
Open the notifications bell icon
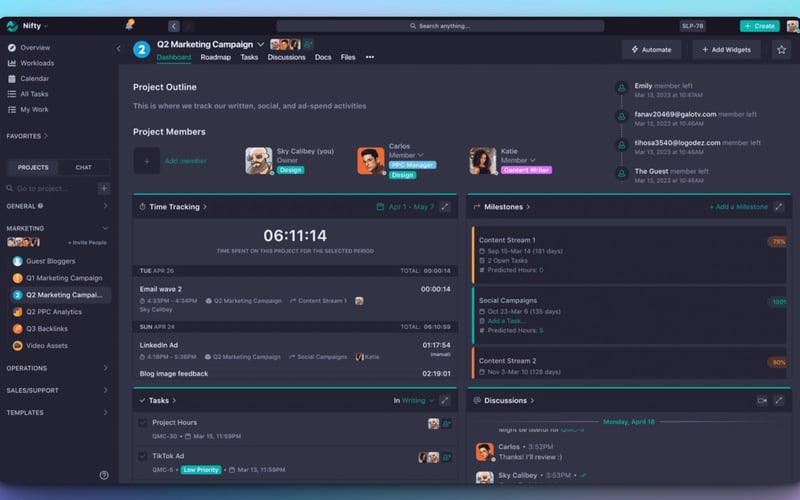point(130,24)
